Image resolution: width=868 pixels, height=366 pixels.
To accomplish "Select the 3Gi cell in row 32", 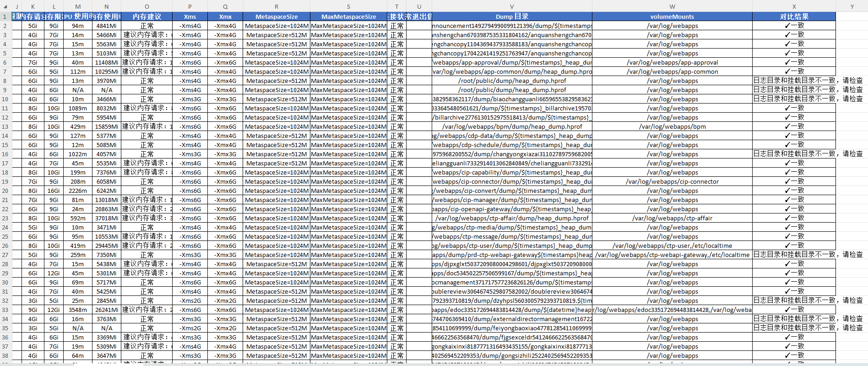I will (33, 300).
